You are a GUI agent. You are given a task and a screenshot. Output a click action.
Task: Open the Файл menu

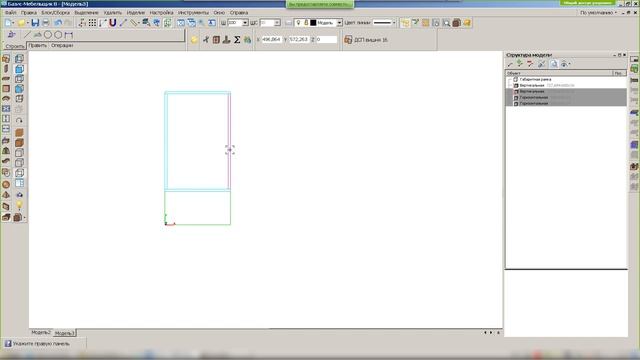11,13
